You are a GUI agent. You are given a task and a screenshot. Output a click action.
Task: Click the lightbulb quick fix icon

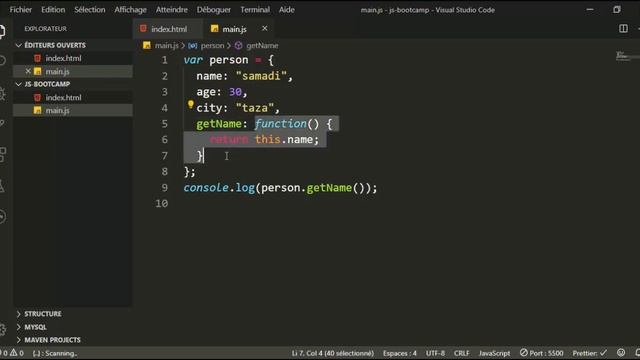point(191,105)
